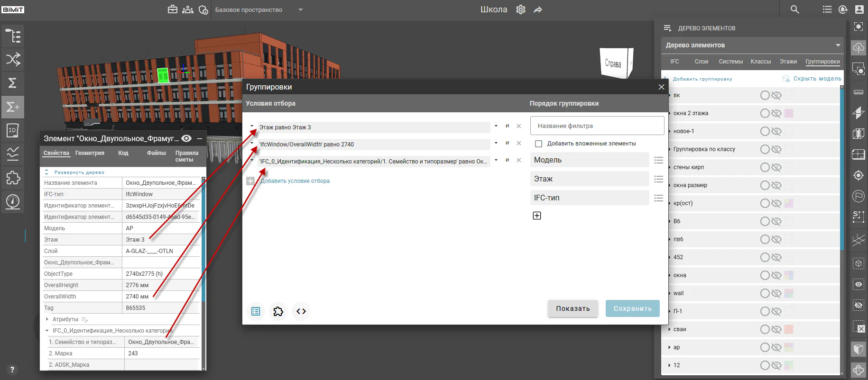Open the project settings gear next to Школа
The image size is (868, 380).
click(x=521, y=9)
